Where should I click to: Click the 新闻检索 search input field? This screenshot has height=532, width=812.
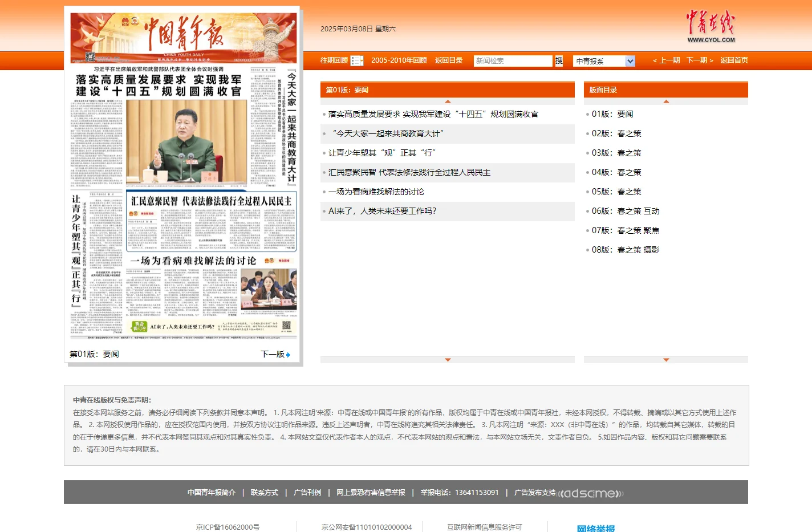[x=513, y=61]
